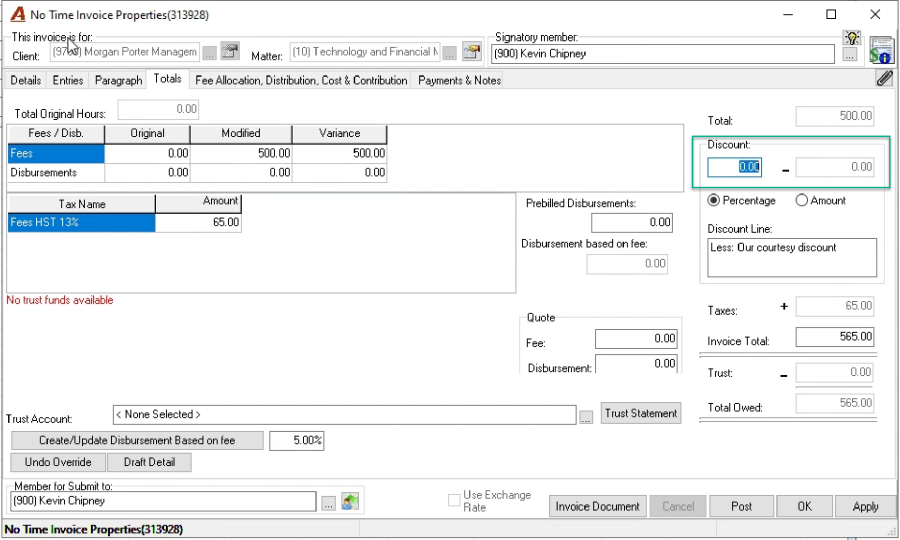Click the Post button
Screen dimensions: 900x540
[742, 507]
